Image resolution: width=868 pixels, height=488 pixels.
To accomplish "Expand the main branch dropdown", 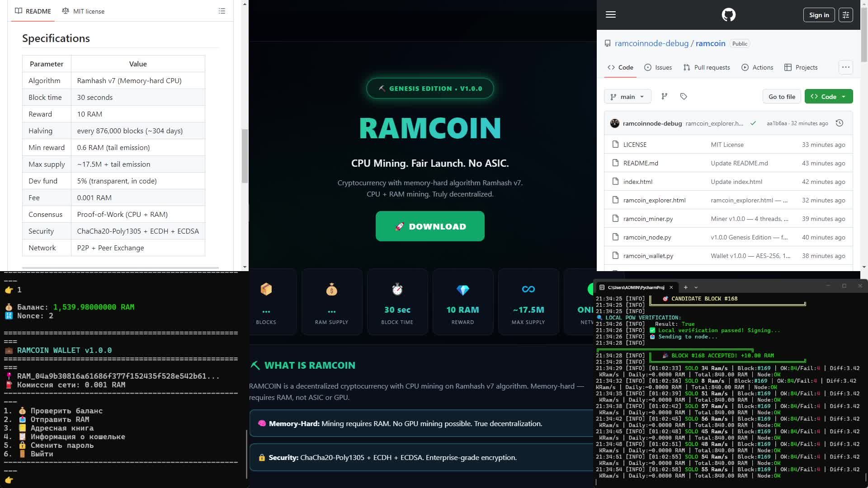I will pyautogui.click(x=627, y=97).
